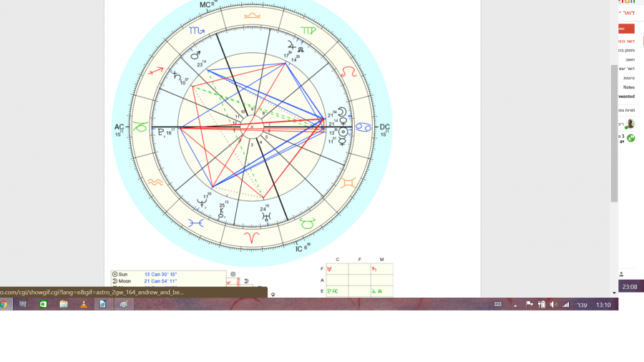Open the green Store app taskbar icon
The width and height of the screenshot is (644, 362).
(43, 304)
